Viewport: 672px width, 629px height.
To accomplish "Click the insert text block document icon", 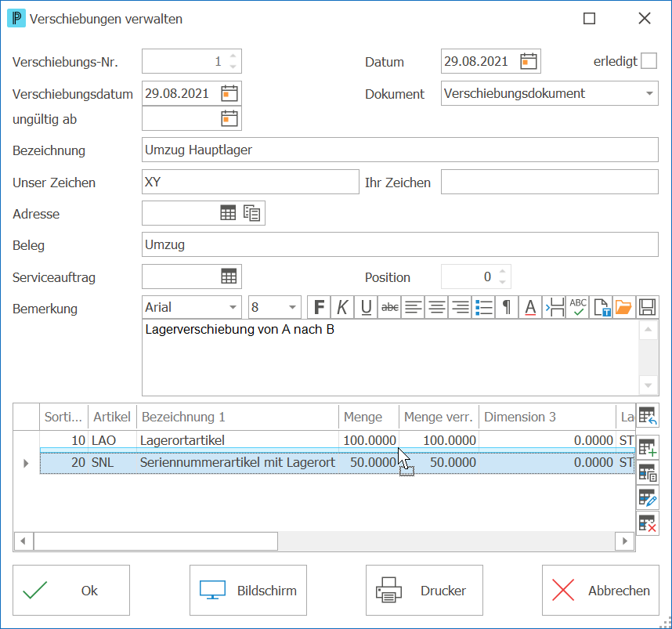I will pyautogui.click(x=602, y=307).
